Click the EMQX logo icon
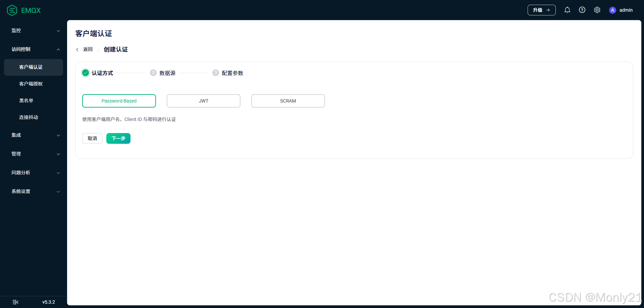644x308 pixels. (x=12, y=10)
